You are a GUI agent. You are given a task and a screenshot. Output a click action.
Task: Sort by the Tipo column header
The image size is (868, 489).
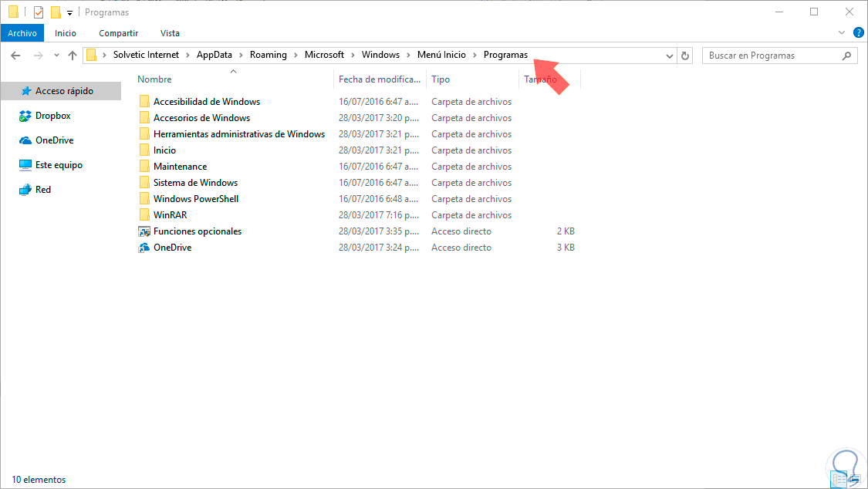[441, 79]
